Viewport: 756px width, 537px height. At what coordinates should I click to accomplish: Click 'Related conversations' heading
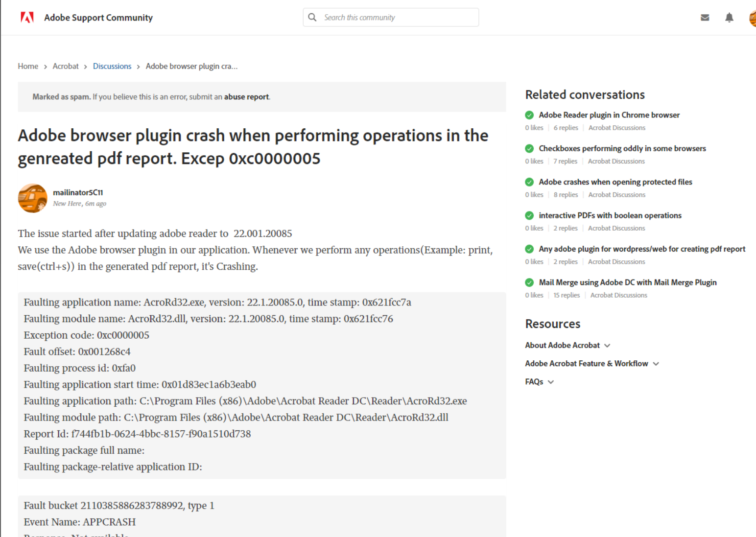coord(585,94)
